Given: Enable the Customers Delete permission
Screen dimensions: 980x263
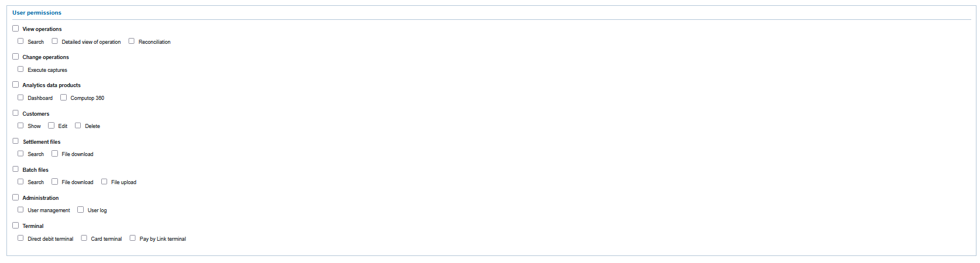Looking at the screenshot, I should coord(78,125).
